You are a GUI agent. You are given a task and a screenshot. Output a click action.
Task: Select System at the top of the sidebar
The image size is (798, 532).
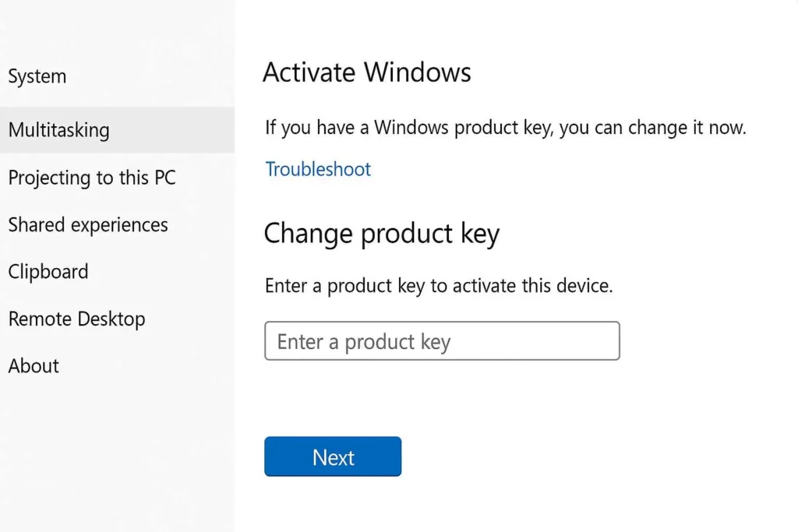point(37,76)
